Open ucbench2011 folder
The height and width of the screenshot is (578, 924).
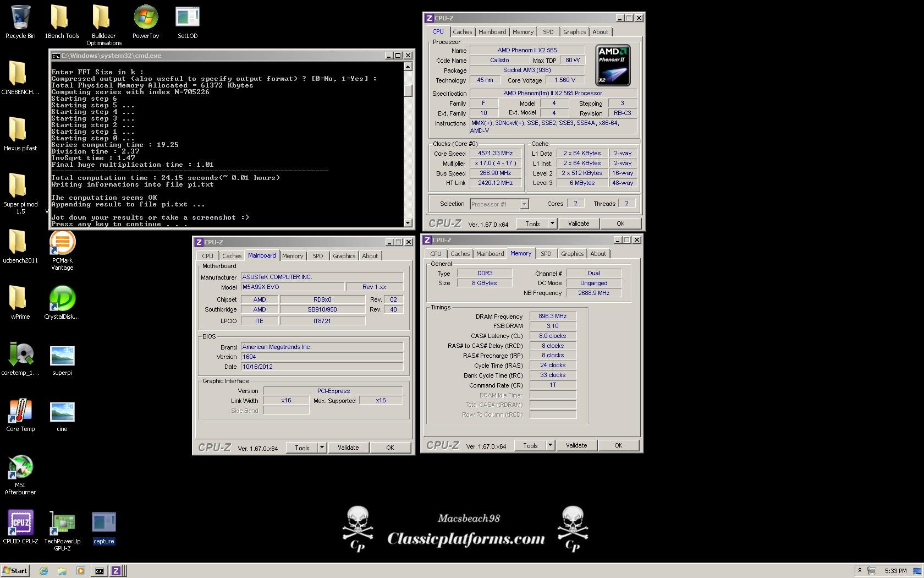[20, 246]
